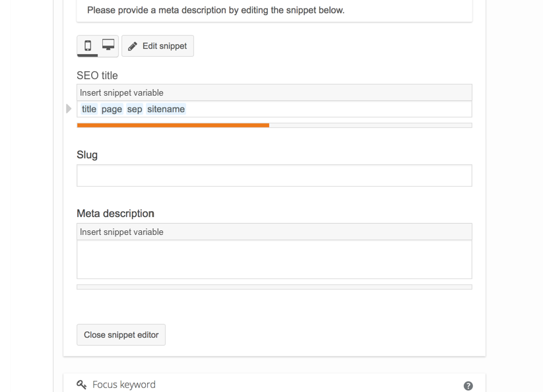Click the Meta description length bar
The image size is (543, 392).
pyautogui.click(x=274, y=286)
